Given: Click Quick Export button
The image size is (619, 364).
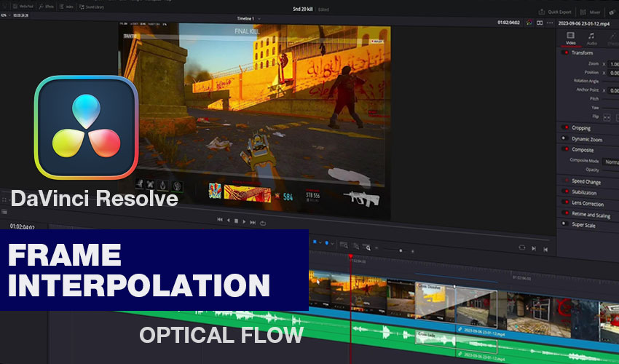Looking at the screenshot, I should (x=555, y=12).
